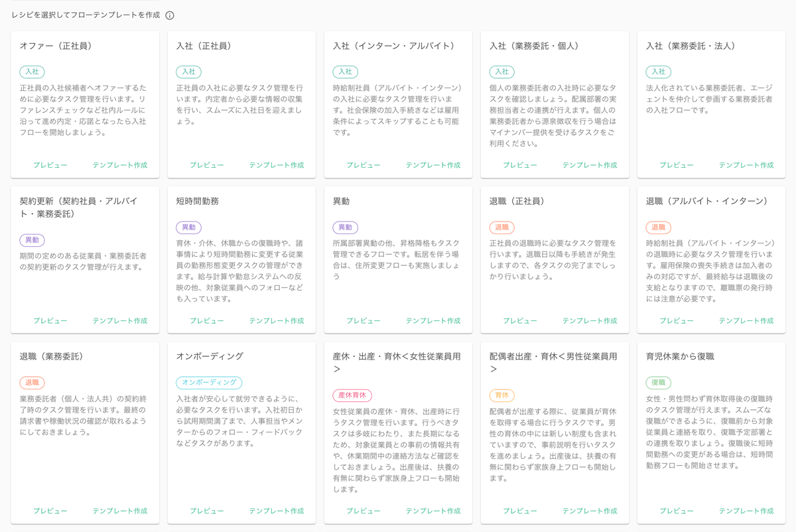The image size is (796, 532).
Task: Open the 育児休業から復職 card title
Action: (680, 357)
